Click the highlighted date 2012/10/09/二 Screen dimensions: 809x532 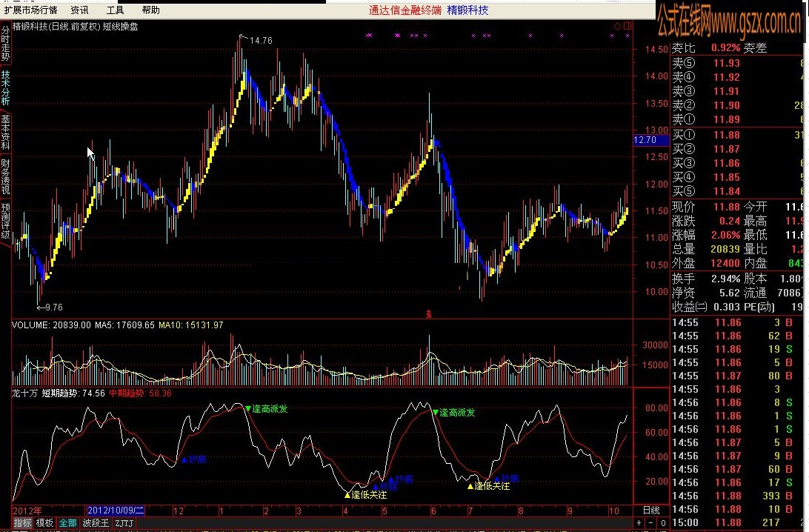(116, 511)
